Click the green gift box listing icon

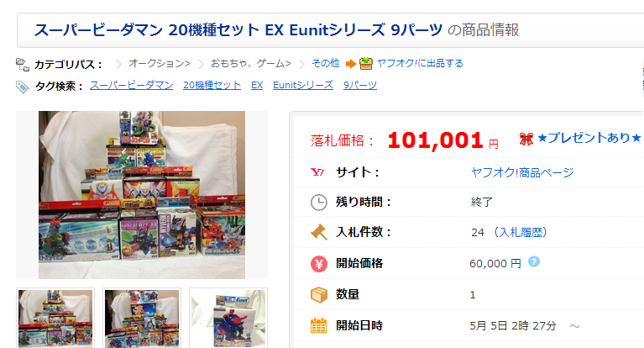click(x=366, y=63)
